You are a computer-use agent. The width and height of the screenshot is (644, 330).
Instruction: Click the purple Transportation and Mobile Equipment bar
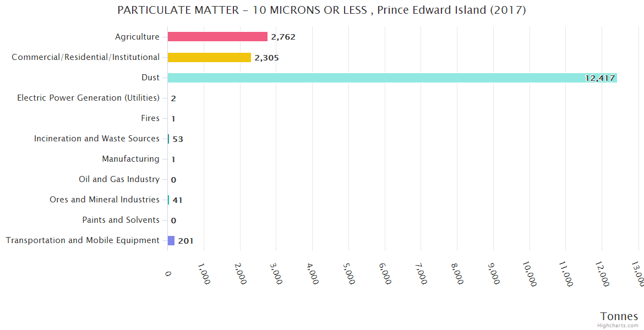point(171,240)
